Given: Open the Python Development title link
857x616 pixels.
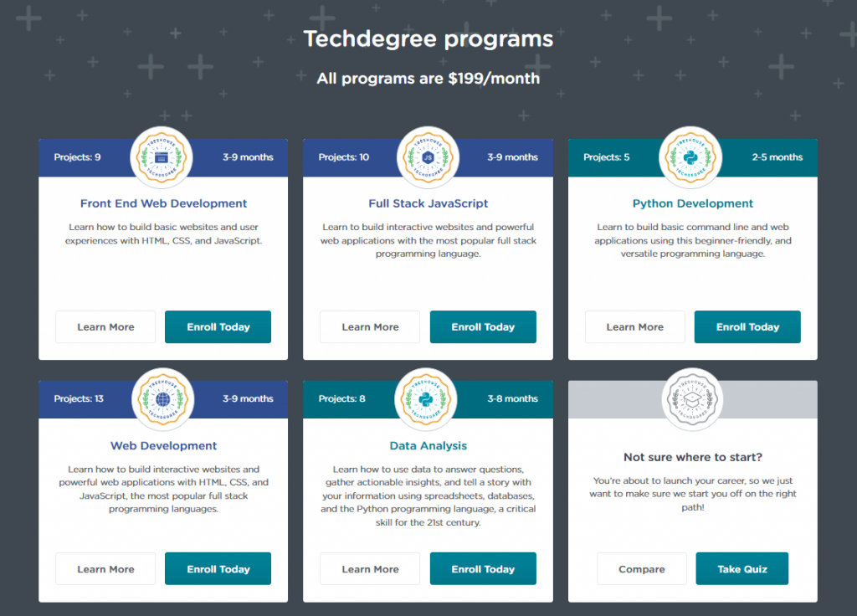Looking at the screenshot, I should 692,203.
